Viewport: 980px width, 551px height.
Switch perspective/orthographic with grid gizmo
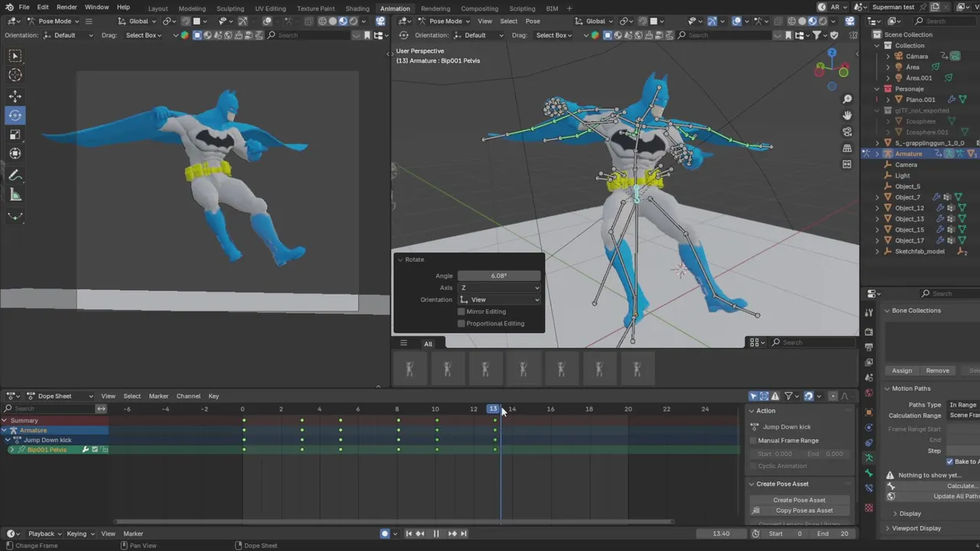(847, 148)
